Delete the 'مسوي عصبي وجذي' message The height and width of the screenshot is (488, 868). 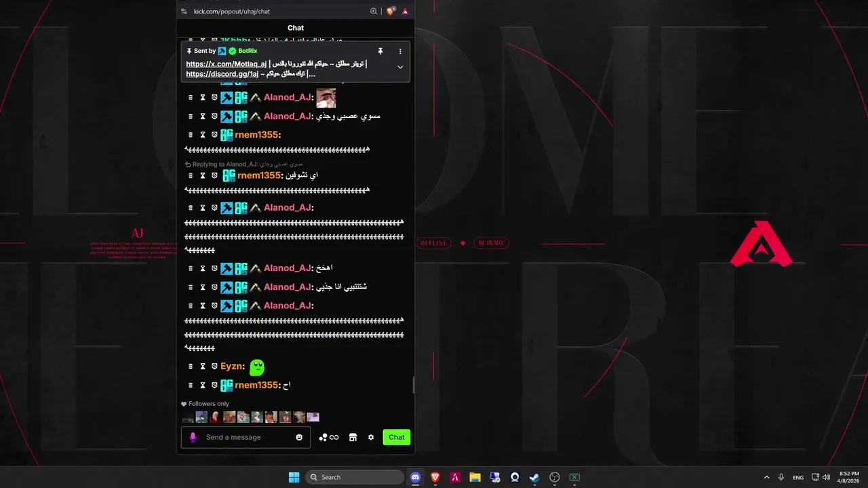(x=191, y=117)
